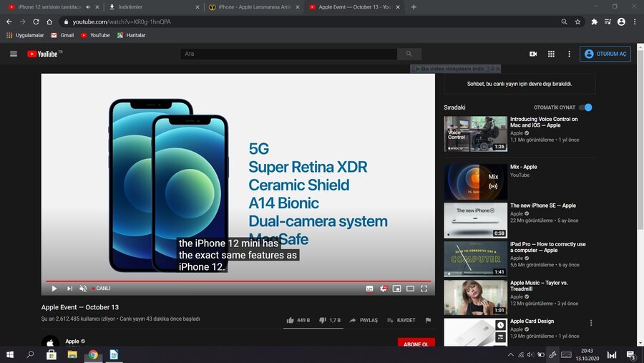
Task: Jump to live via CANLI indicator
Action: point(102,289)
